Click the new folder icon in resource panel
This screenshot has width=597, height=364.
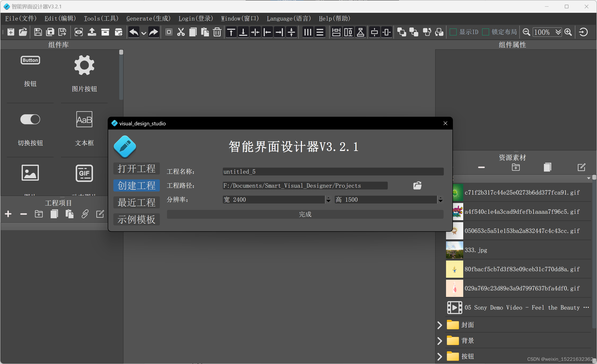coord(516,167)
